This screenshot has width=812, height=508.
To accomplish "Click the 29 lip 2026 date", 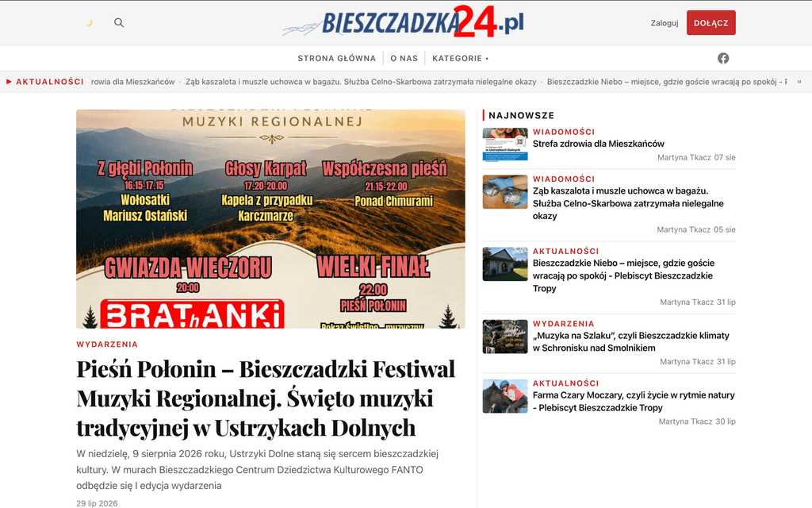I will pyautogui.click(x=97, y=503).
